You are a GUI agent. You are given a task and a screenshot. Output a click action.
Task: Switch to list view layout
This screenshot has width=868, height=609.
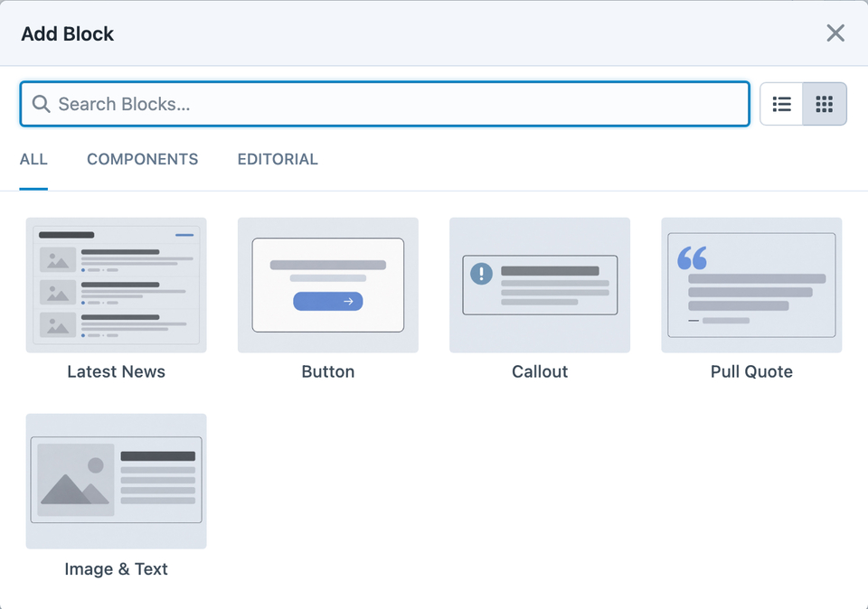point(781,104)
